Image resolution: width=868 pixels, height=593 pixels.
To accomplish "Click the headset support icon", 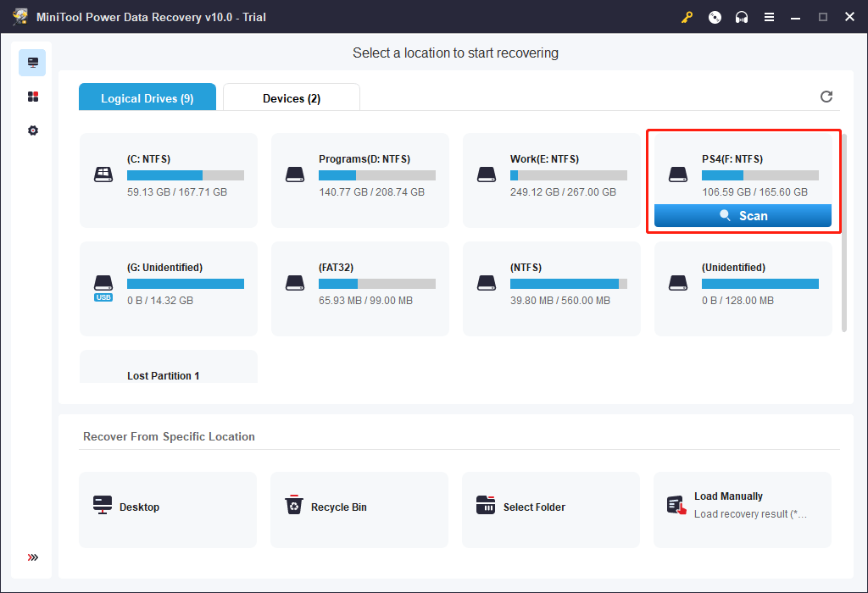I will (742, 16).
